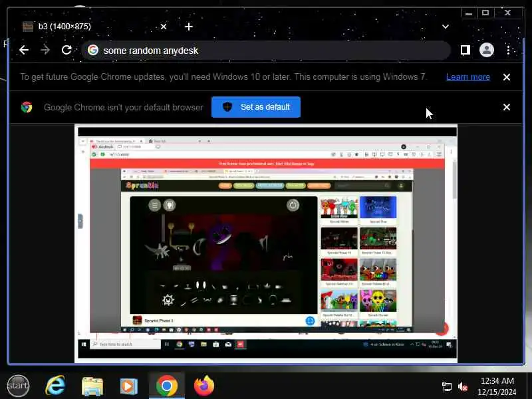532x399 pixels.
Task: Click the show desktop strip
Action: (529, 386)
